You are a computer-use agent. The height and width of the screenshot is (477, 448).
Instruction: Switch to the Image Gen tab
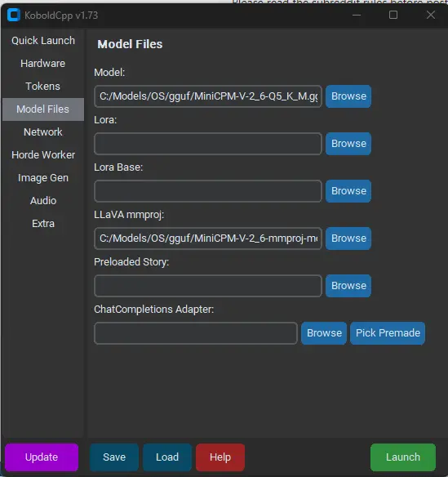tap(43, 178)
